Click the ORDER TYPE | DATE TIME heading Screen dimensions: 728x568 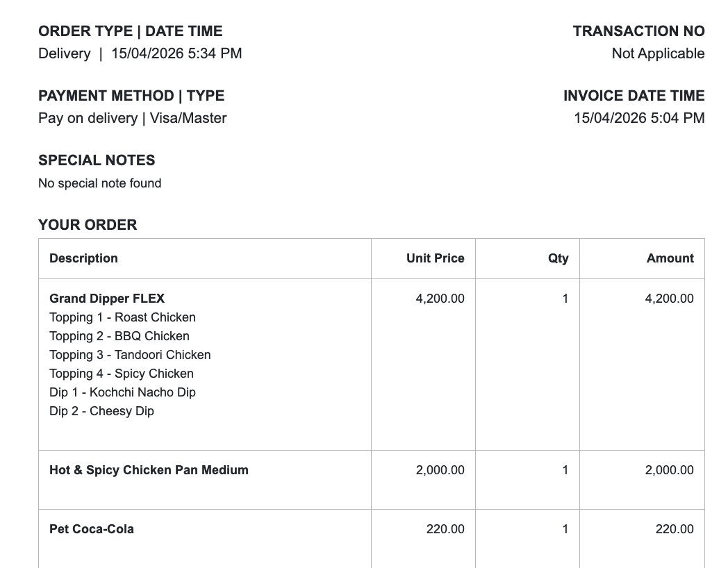pyautogui.click(x=131, y=31)
